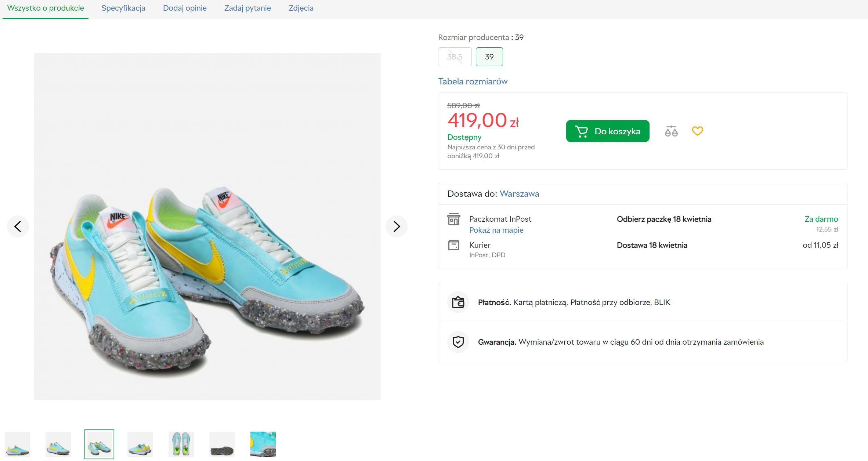
Task: Open the Specyfikacja tab
Action: tap(123, 8)
